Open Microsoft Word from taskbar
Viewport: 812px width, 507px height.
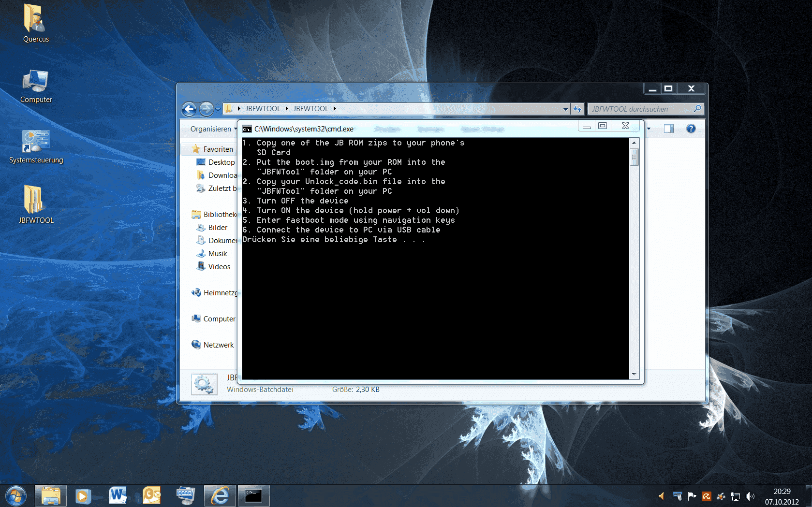[118, 496]
